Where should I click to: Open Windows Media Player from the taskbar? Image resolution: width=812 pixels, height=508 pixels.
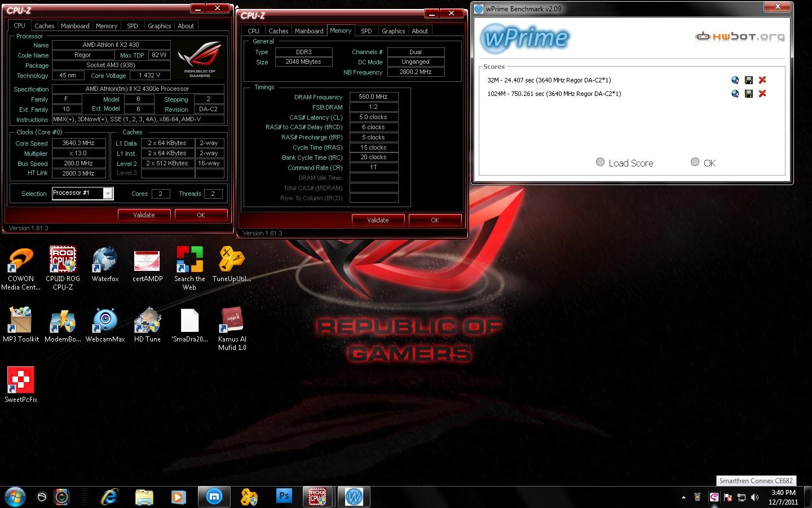tap(178, 497)
